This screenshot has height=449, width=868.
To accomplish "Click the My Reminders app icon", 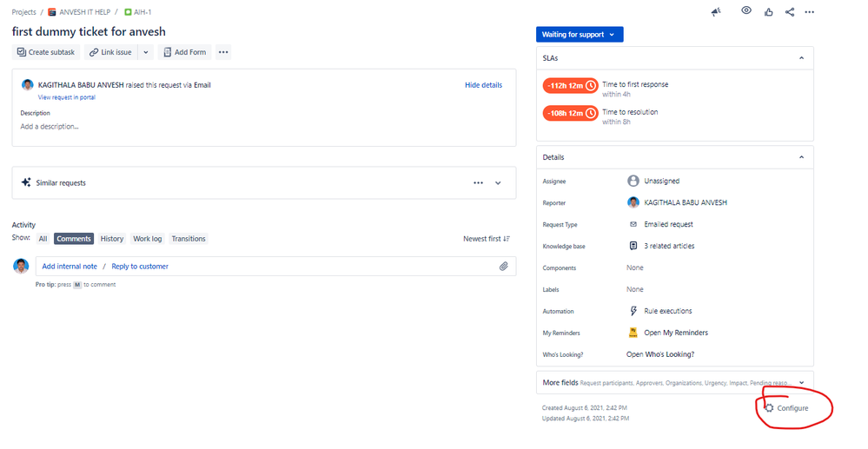I will point(633,333).
